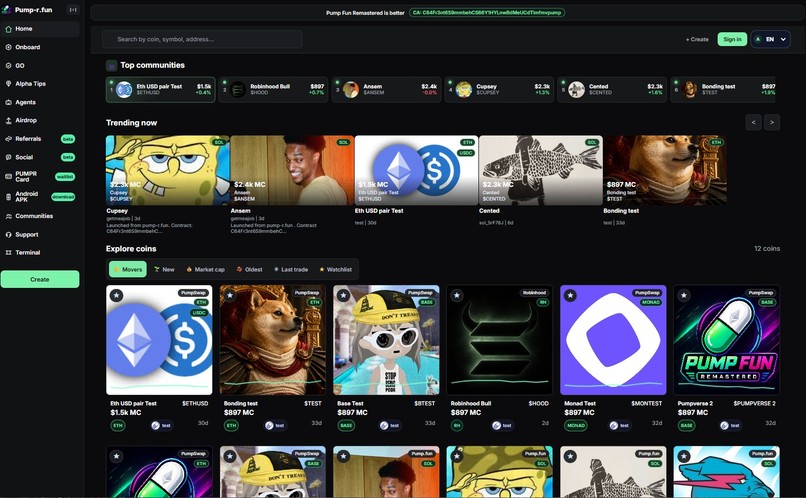The width and height of the screenshot is (806, 498).
Task: Open the Ansem trending card thumbnail
Action: pyautogui.click(x=292, y=170)
